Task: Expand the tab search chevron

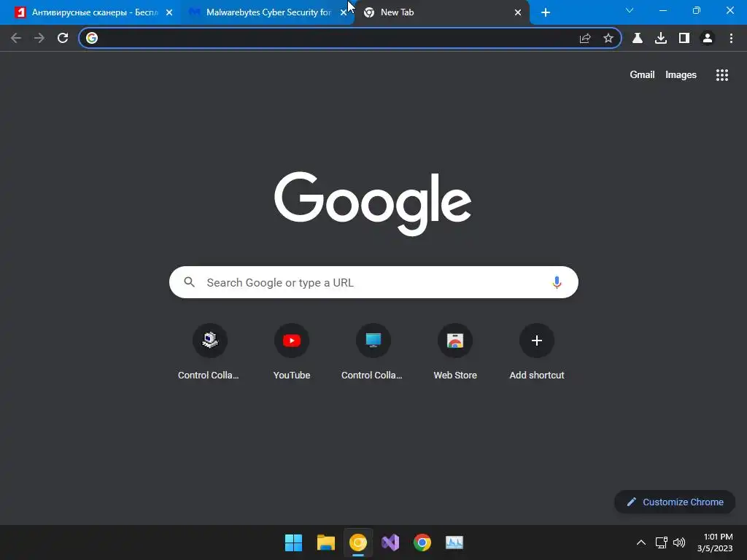Action: pos(630,10)
